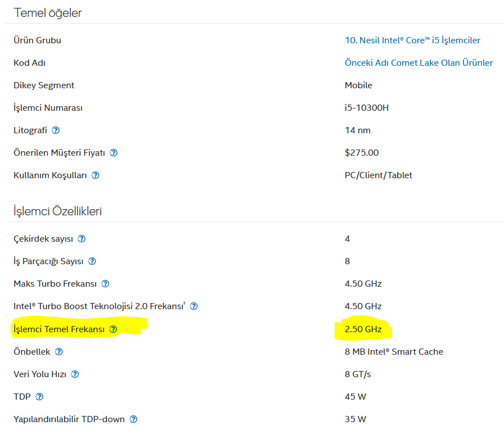Follow the Önceki Adı Comet Lake Olan Ürünler link
This screenshot has height=439, width=504.
[418, 63]
